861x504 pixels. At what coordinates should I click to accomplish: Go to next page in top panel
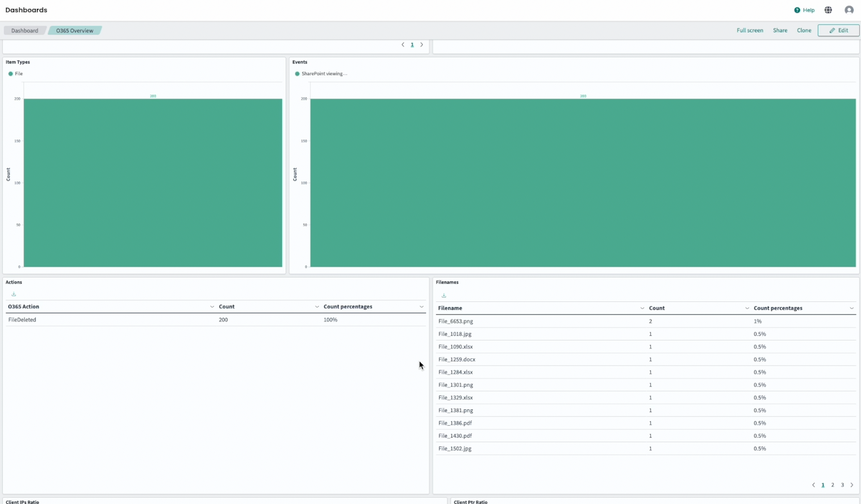[421, 45]
